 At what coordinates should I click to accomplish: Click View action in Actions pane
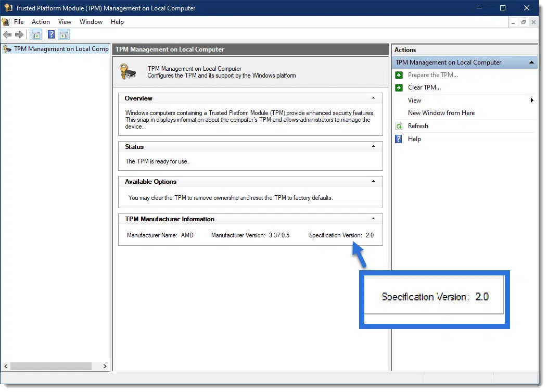414,100
